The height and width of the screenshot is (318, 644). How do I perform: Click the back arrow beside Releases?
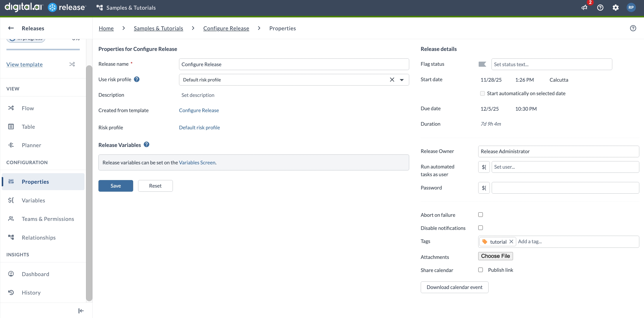11,28
